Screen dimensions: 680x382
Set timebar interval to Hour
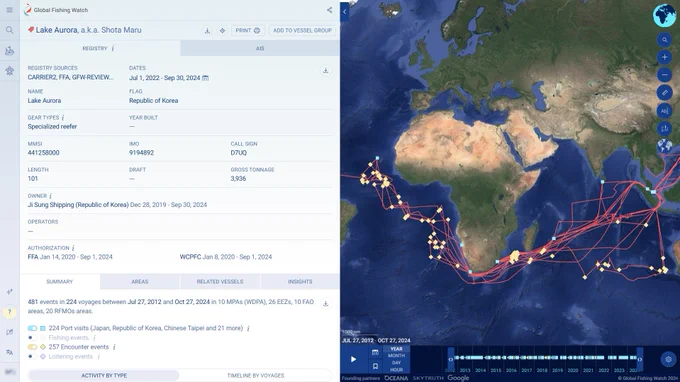point(396,370)
